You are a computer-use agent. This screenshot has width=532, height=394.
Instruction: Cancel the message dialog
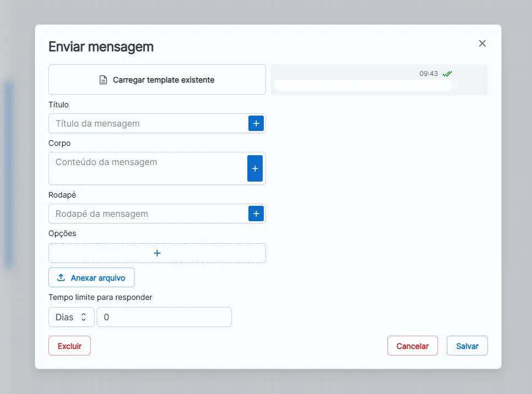(x=413, y=346)
